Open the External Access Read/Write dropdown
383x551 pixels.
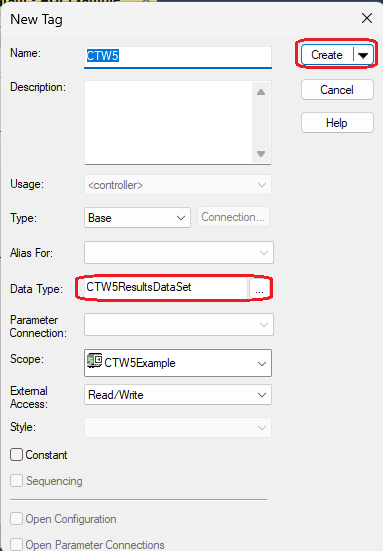pos(178,395)
